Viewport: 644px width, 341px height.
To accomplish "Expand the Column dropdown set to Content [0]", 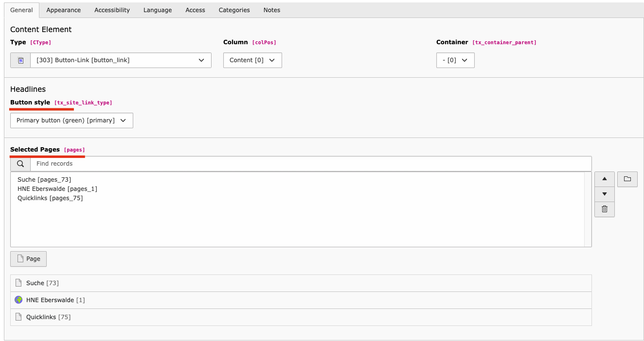I will (x=252, y=60).
